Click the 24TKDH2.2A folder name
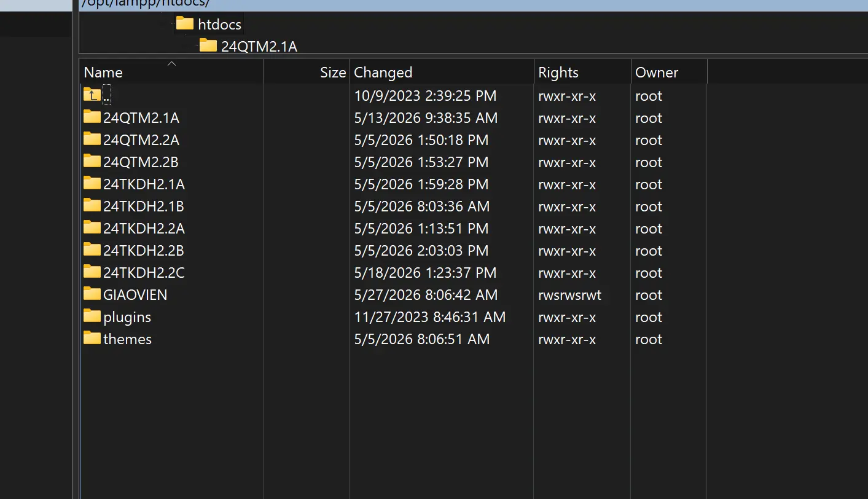The width and height of the screenshot is (868, 499). pos(144,229)
